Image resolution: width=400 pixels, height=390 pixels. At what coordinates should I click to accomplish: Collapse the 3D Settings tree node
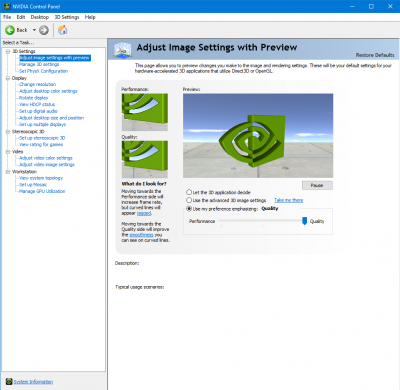tap(8, 51)
